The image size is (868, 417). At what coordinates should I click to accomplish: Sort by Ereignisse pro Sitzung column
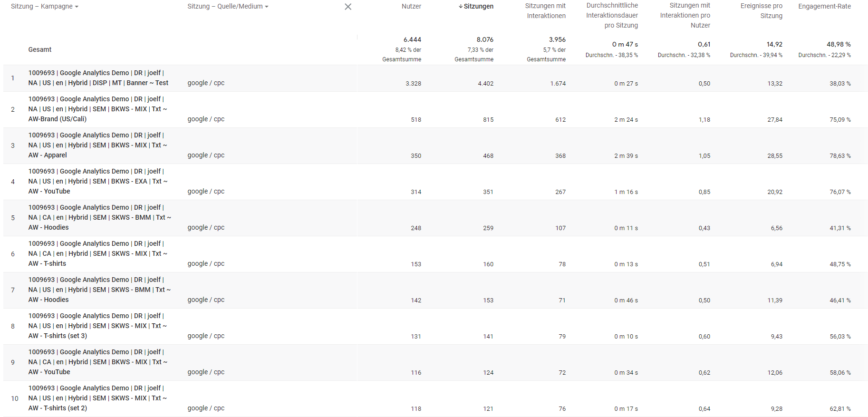pyautogui.click(x=762, y=11)
